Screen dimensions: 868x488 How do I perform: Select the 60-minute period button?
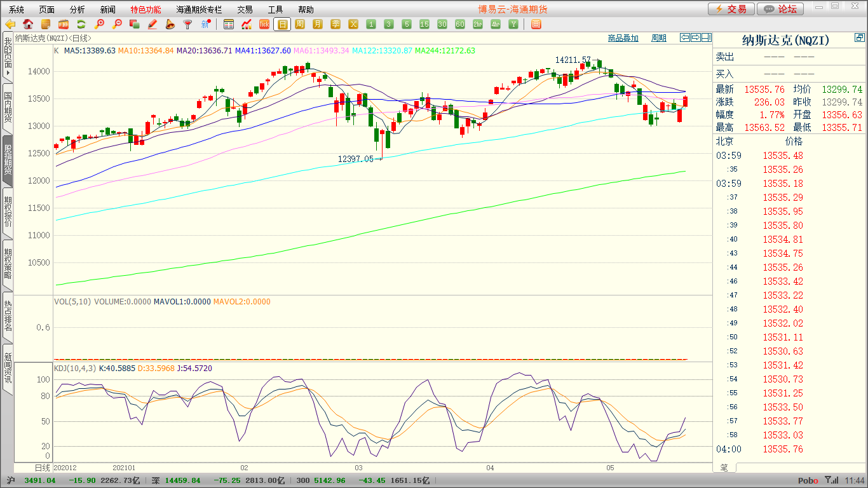click(460, 24)
